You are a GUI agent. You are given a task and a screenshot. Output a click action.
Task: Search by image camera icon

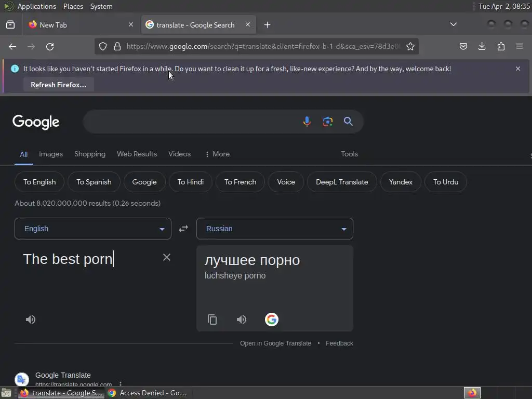[x=327, y=122]
